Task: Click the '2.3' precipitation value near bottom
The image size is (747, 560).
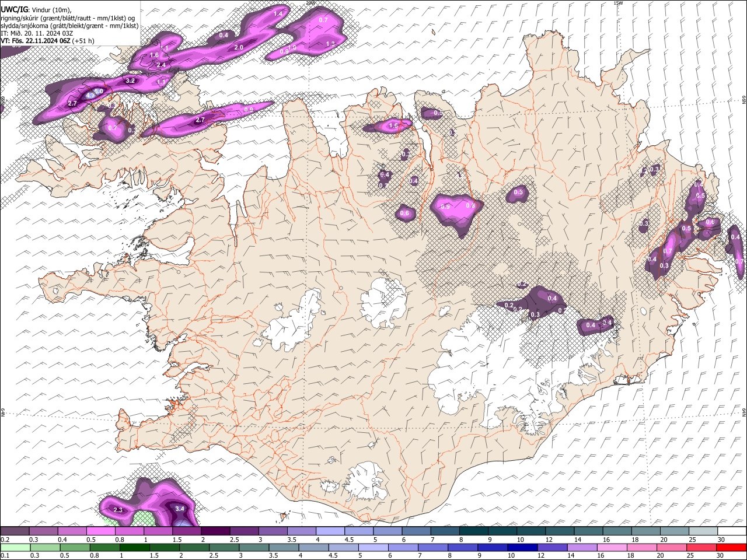Action: [x=118, y=510]
